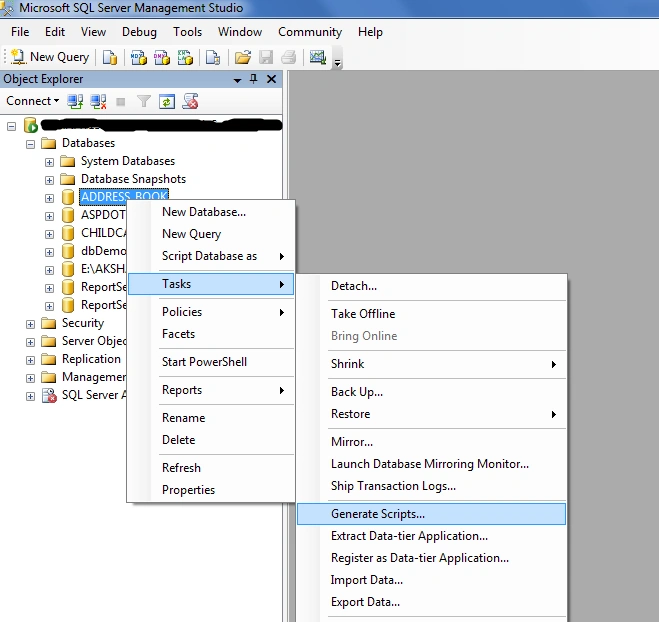Screen dimensions: 659x622
Task: Collapse the Databases folder node
Action: 30,144
